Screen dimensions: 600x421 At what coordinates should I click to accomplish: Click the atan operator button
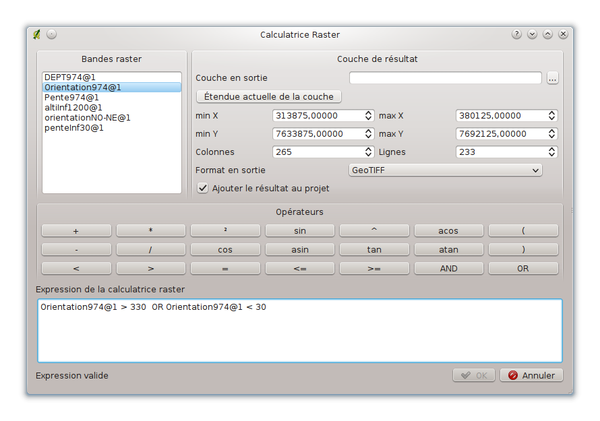coord(448,249)
